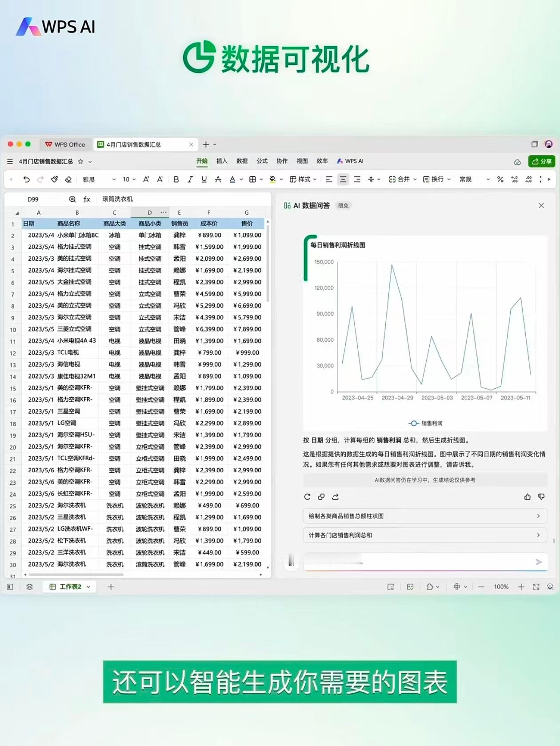560x746 pixels.
Task: Give thumbs down to AI answer
Action: tap(541, 497)
